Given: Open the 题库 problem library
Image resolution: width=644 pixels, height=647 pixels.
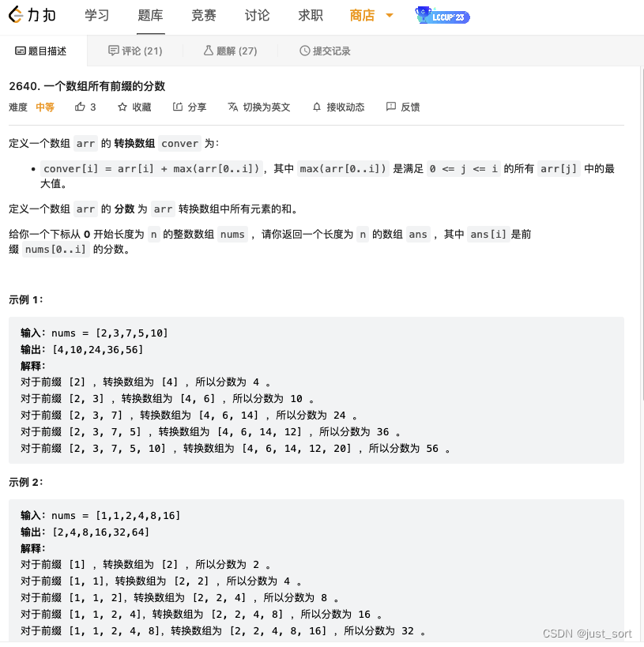Looking at the screenshot, I should [150, 15].
